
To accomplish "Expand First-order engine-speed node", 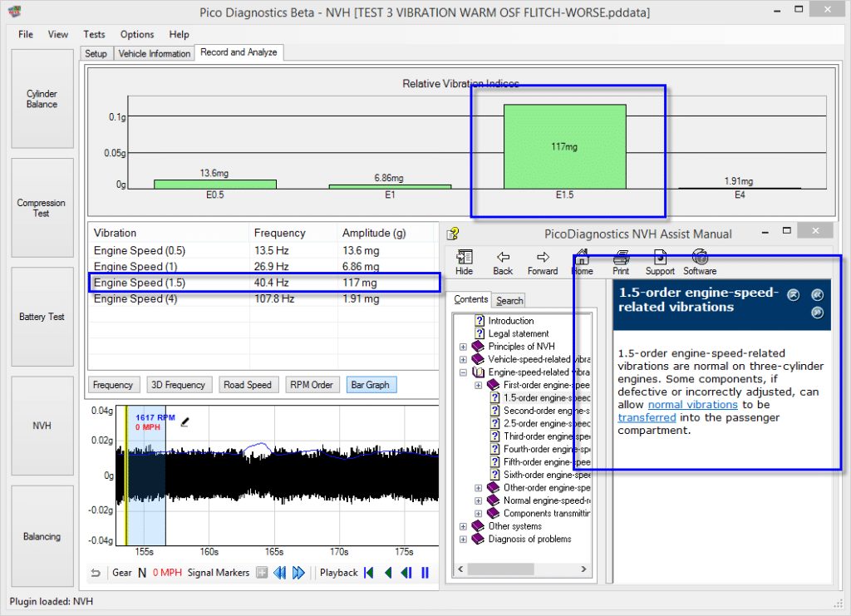I will pyautogui.click(x=478, y=386).
